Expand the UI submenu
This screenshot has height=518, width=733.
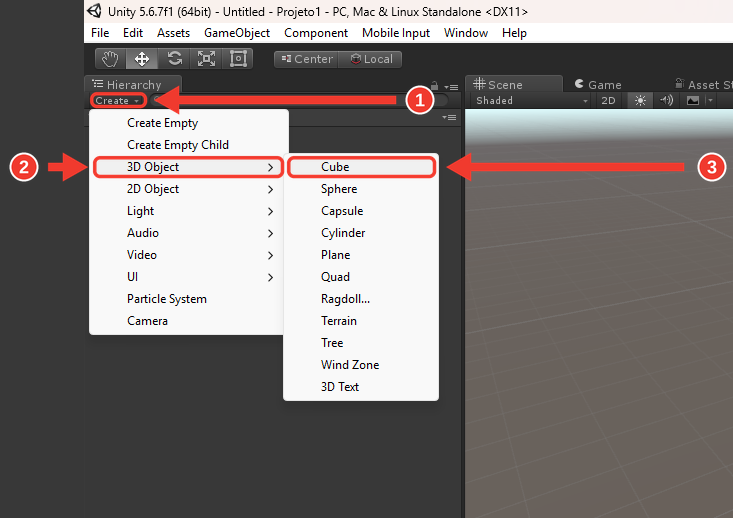(186, 277)
